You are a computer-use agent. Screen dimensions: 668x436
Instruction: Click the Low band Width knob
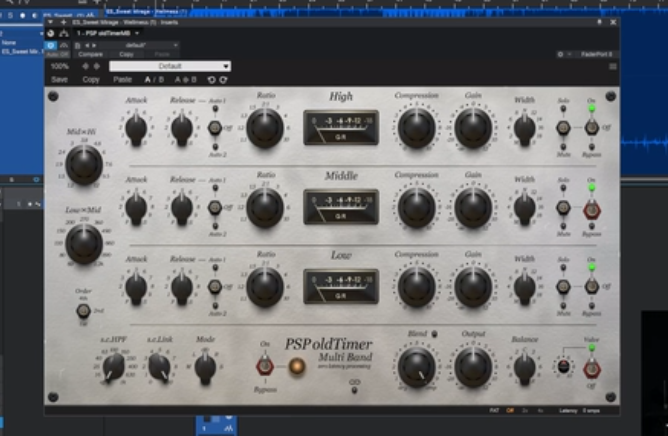pos(524,287)
